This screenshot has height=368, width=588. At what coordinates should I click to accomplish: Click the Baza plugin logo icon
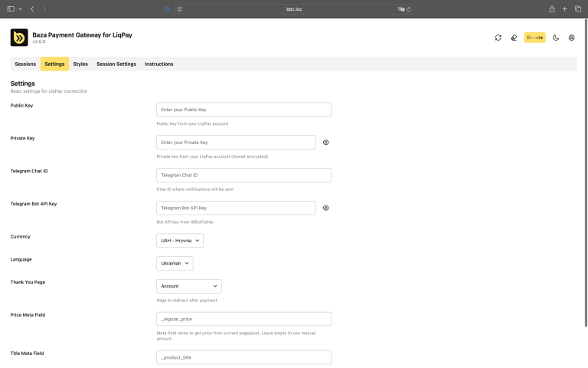point(19,38)
